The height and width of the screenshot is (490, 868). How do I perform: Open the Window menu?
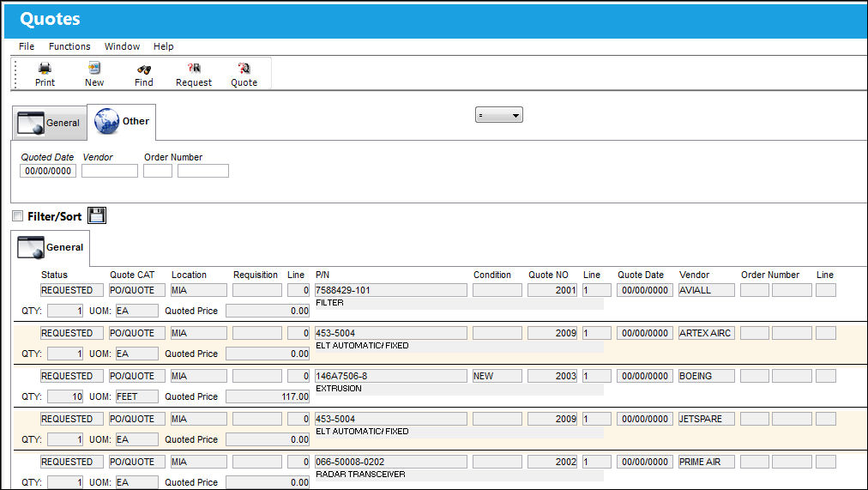[123, 46]
